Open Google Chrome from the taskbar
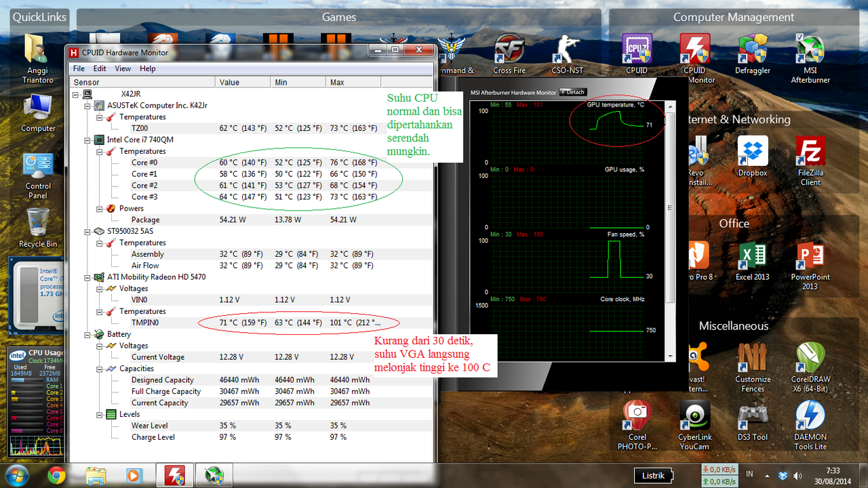 (57, 475)
